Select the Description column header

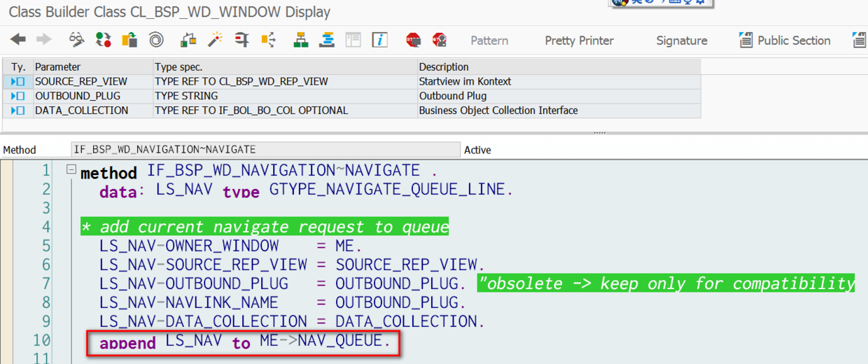coord(559,67)
